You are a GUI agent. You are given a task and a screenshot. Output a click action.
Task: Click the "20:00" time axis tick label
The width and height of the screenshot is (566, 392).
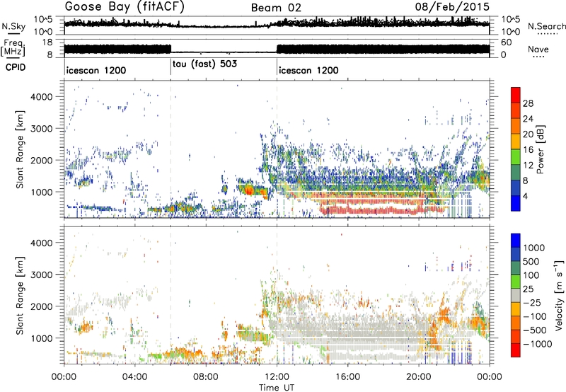(x=418, y=377)
